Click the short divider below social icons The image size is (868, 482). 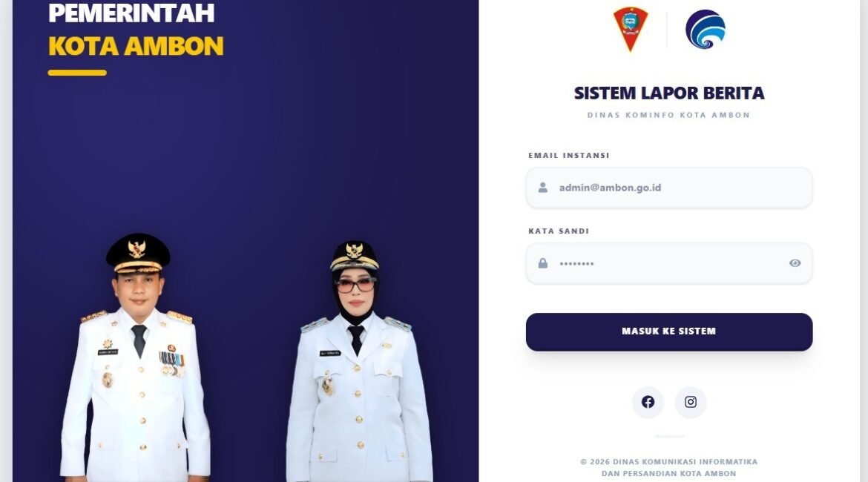[x=668, y=436]
